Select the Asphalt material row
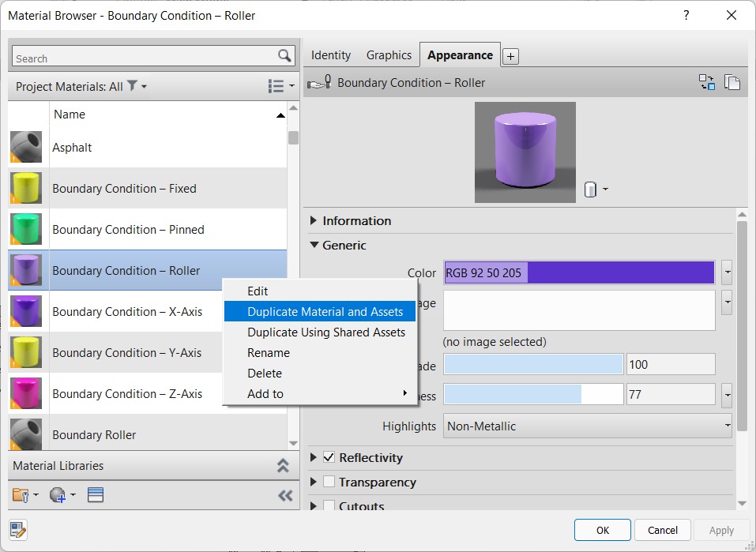Viewport: 756px width, 552px height. click(x=148, y=147)
